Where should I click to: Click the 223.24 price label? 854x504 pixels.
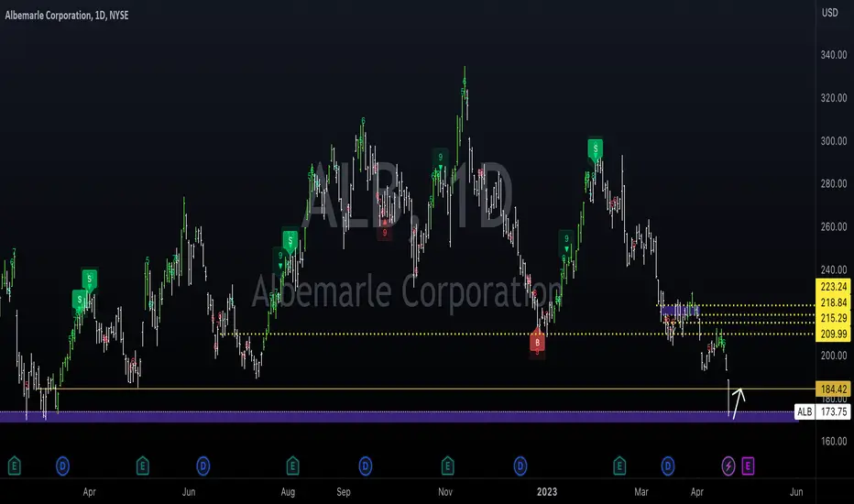pos(833,287)
